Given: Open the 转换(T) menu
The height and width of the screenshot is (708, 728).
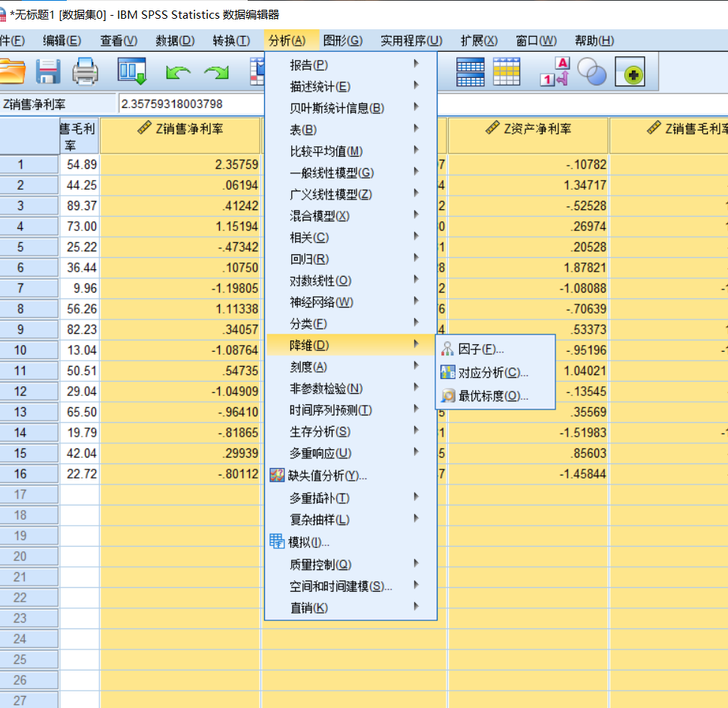Looking at the screenshot, I should pyautogui.click(x=231, y=40).
